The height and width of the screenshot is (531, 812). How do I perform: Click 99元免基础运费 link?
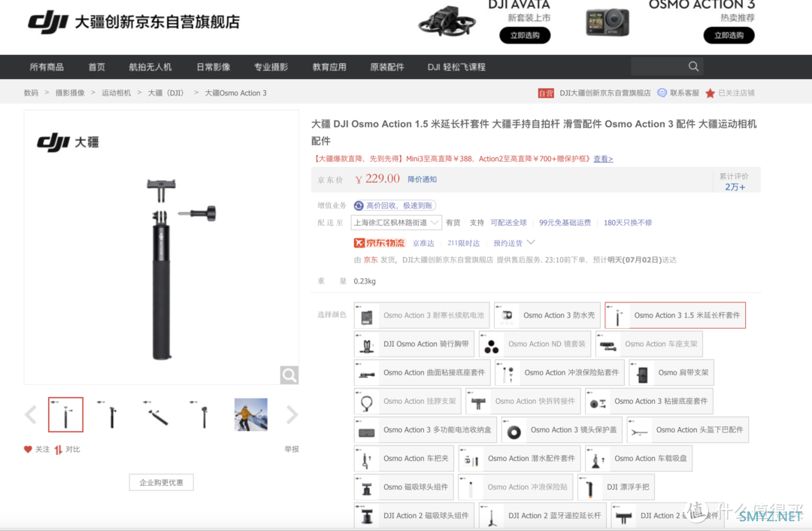click(565, 223)
